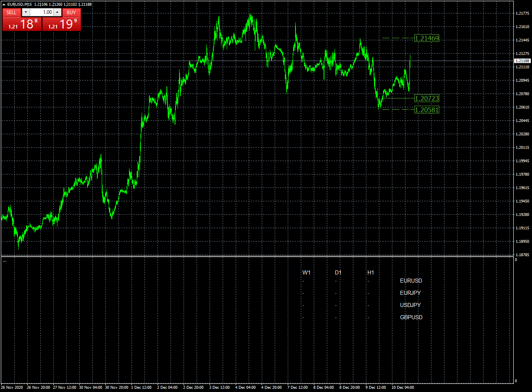This screenshot has height=392, width=532.
Task: Select the 1.20581 price level label
Action: [427, 110]
